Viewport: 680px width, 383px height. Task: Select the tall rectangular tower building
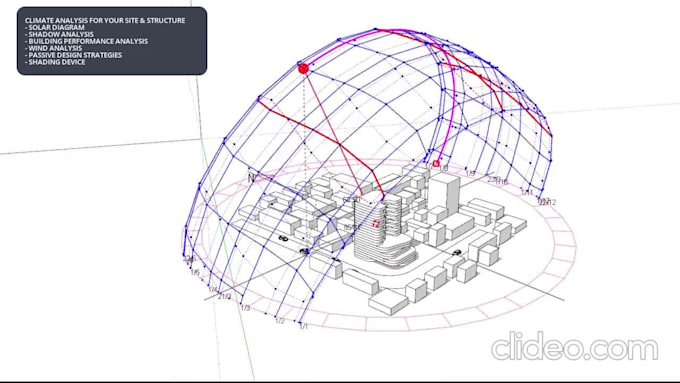pyautogui.click(x=443, y=193)
